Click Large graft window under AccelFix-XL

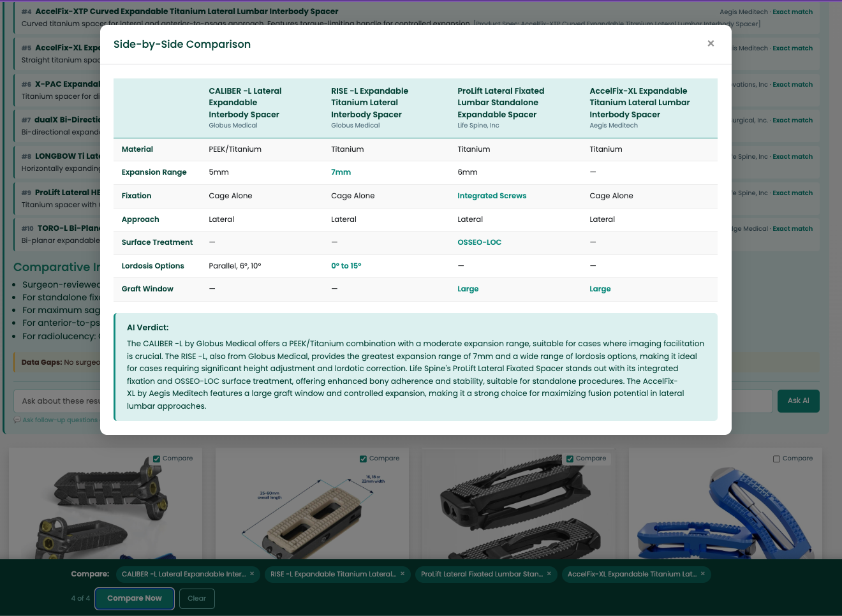tap(600, 289)
